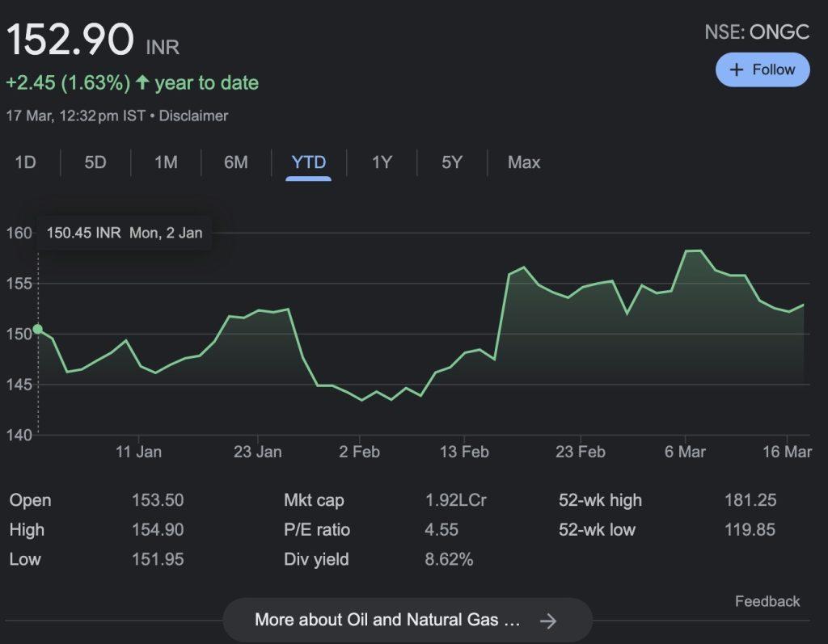This screenshot has width=828, height=644.
Task: Click the 23 Jan axis label
Action: click(x=258, y=452)
